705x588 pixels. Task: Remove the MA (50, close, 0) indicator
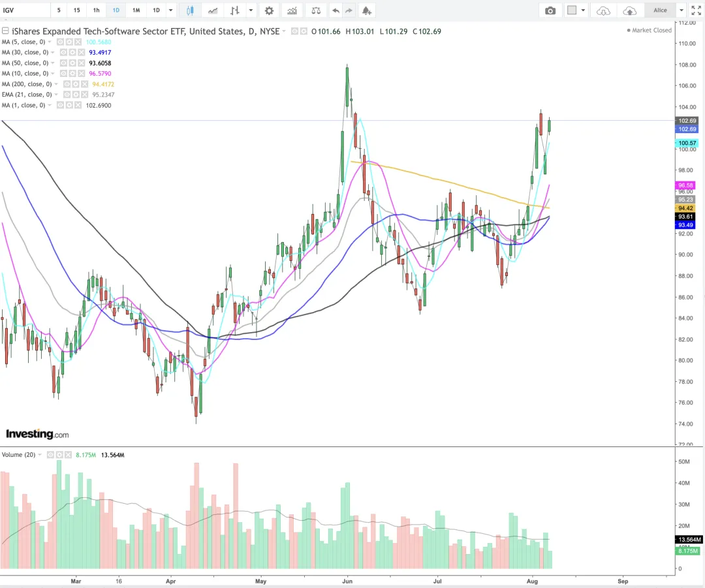pyautogui.click(x=81, y=63)
